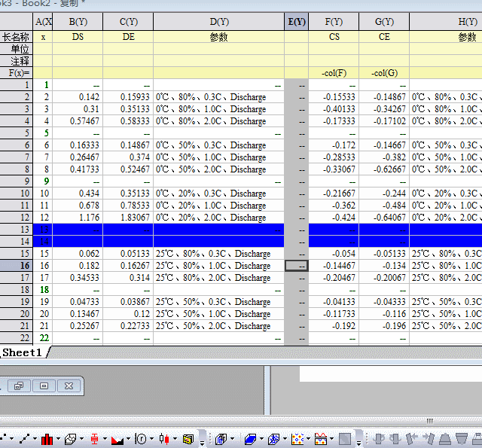Open the line and symbol plot tool

coord(26,438)
